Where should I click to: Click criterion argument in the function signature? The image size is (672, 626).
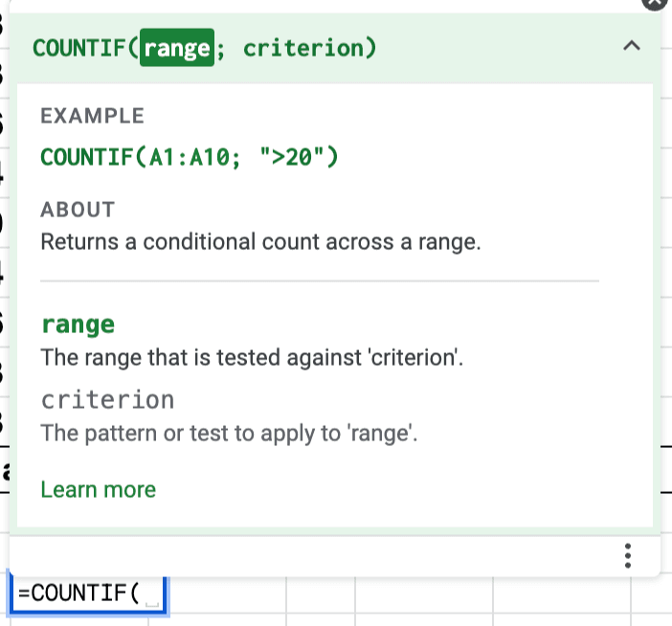[302, 48]
